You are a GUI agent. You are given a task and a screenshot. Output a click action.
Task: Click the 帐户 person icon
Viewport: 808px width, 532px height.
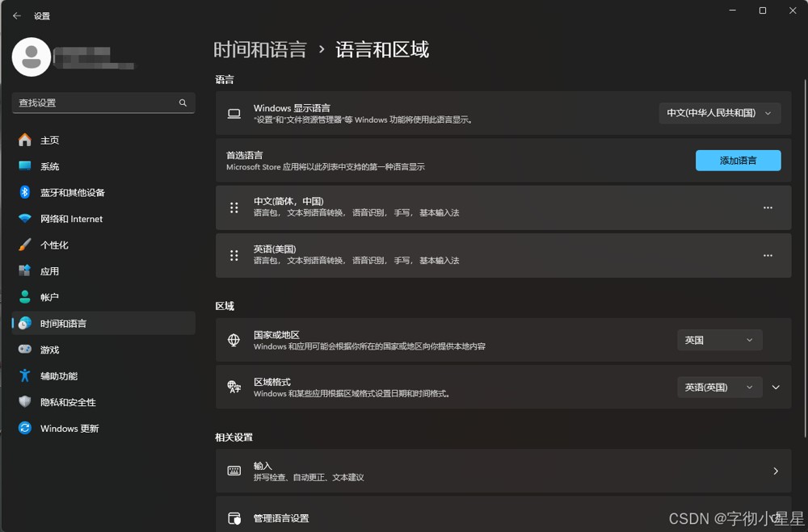tap(25, 297)
